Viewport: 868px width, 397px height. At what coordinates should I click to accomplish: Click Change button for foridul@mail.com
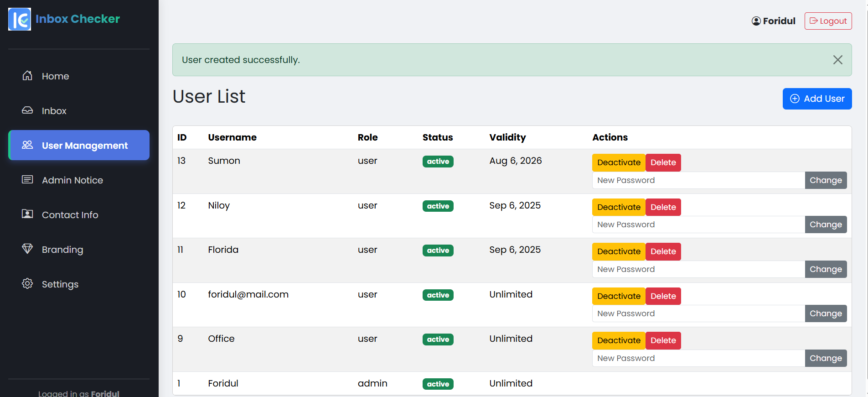826,313
